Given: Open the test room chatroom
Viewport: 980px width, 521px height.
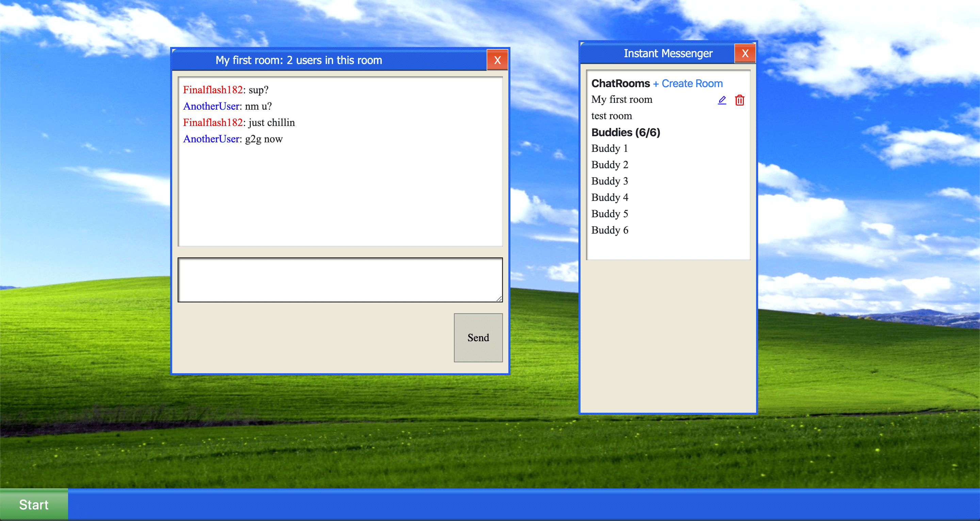Looking at the screenshot, I should point(611,116).
